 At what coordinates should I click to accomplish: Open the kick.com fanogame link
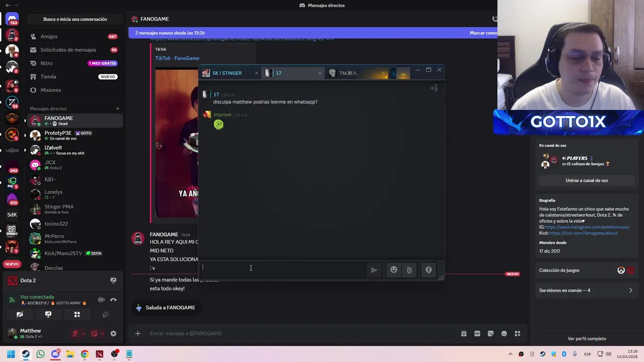click(583, 233)
